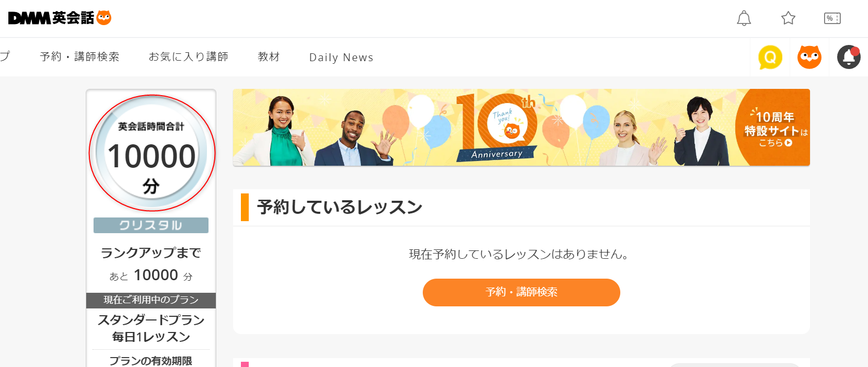868x367 pixels.
Task: Click the クリスタル rank badge
Action: pos(151,225)
